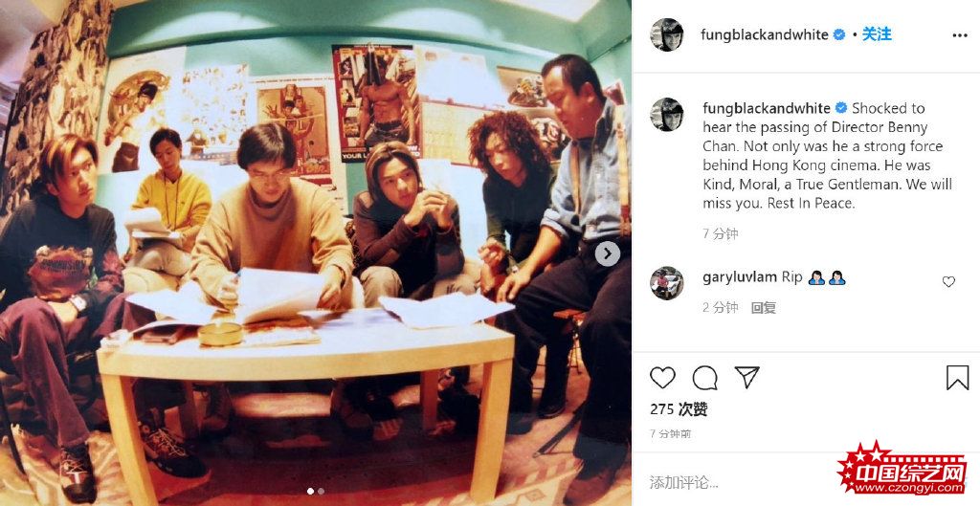Click the 7 分钟前 post timestamp
The image size is (980, 506).
coord(671,433)
